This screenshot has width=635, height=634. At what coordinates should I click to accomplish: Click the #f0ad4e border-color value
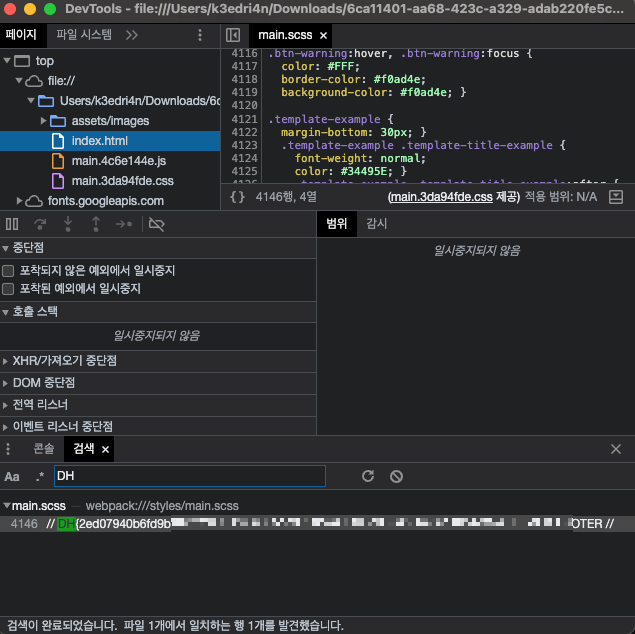[399, 79]
